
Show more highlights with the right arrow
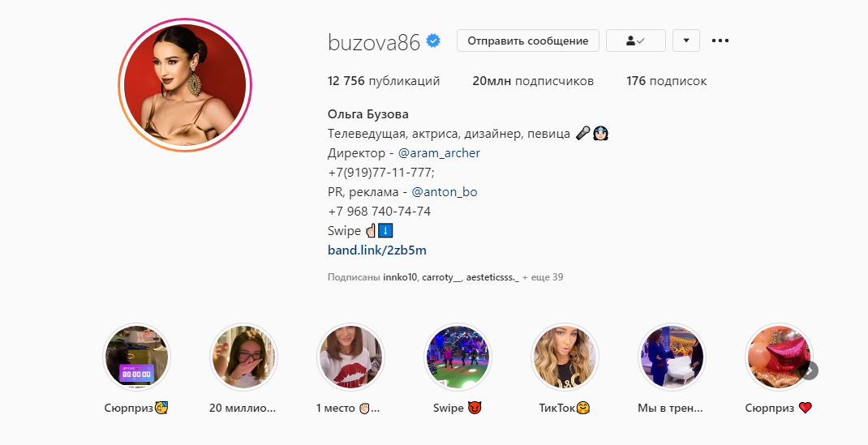[809, 370]
